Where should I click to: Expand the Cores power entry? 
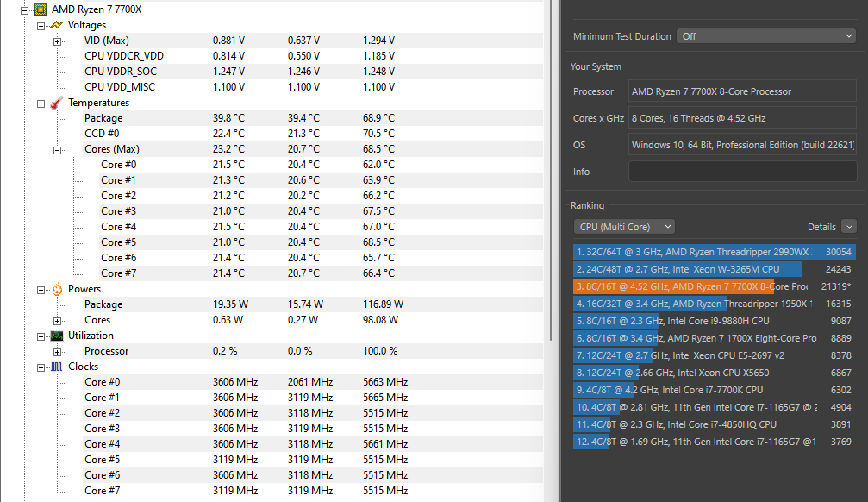(57, 321)
